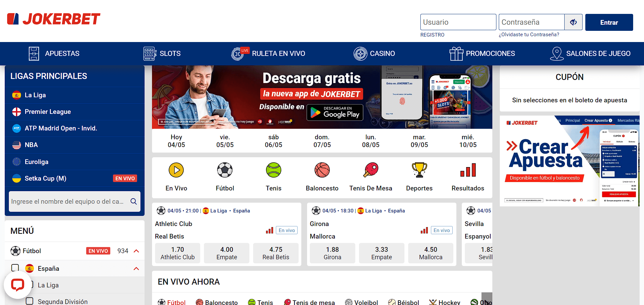644x305 pixels.
Task: Collapse the España league list
Action: (136, 269)
